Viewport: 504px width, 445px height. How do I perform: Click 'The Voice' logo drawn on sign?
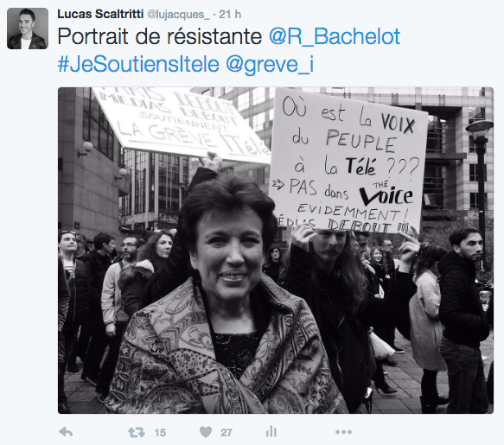click(387, 194)
